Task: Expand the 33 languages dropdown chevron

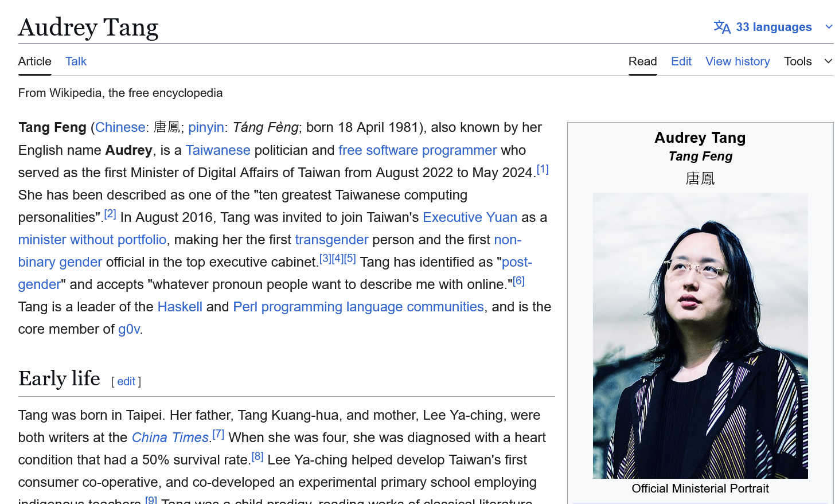Action: 828,27
